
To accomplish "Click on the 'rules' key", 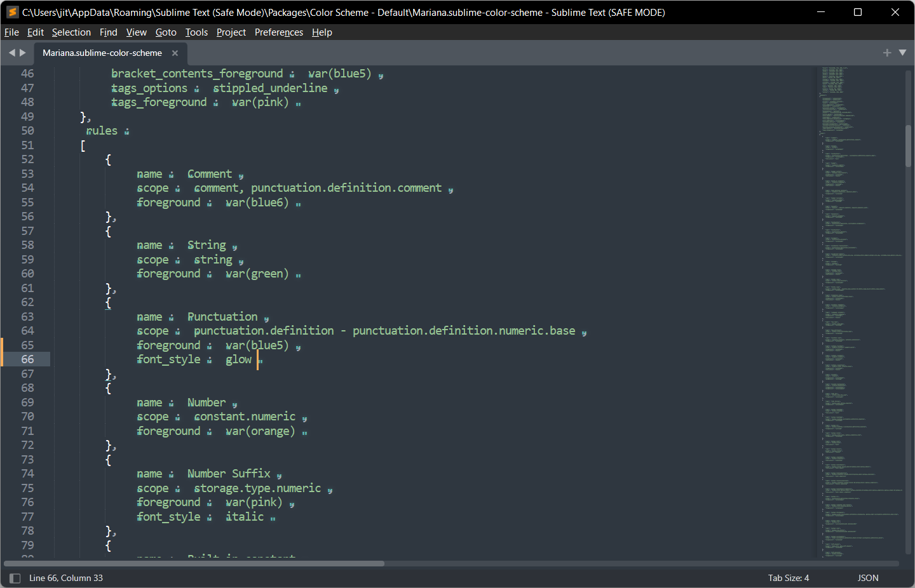I will pyautogui.click(x=102, y=131).
